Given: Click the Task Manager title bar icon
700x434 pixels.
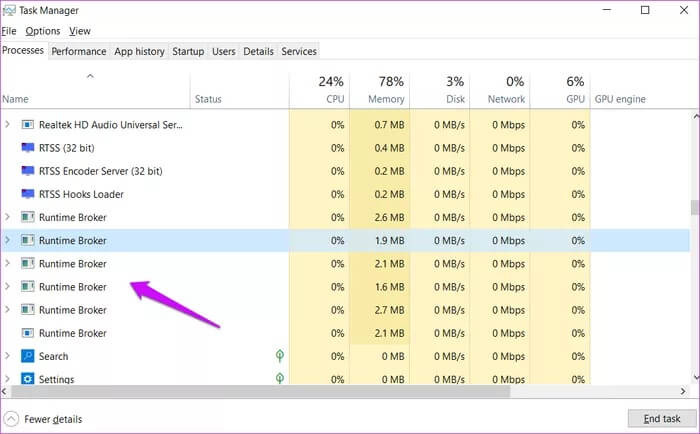Looking at the screenshot, I should tap(9, 10).
